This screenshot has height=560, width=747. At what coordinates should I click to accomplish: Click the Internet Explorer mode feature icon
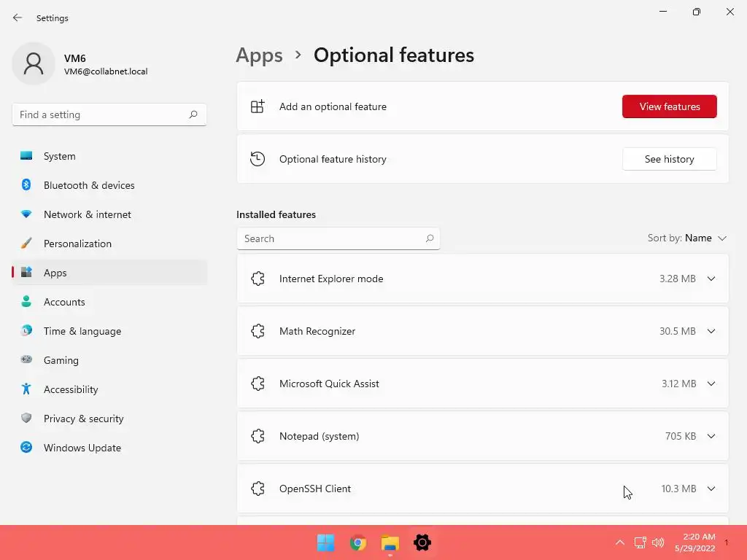[258, 279]
